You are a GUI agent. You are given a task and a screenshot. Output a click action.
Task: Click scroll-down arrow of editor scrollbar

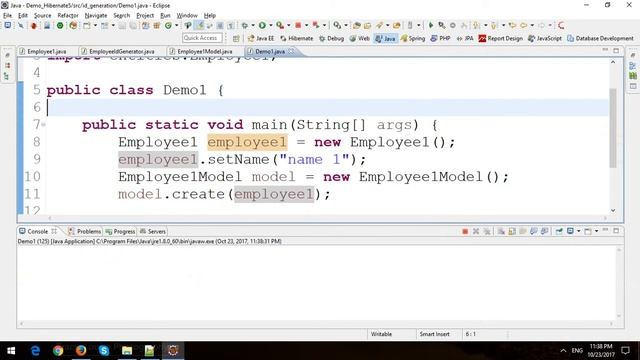tap(613, 210)
